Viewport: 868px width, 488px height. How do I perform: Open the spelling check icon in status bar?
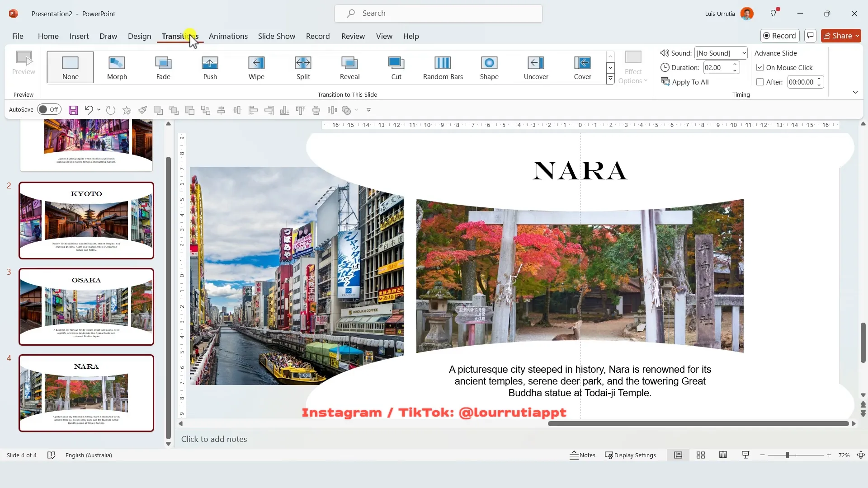pyautogui.click(x=51, y=455)
